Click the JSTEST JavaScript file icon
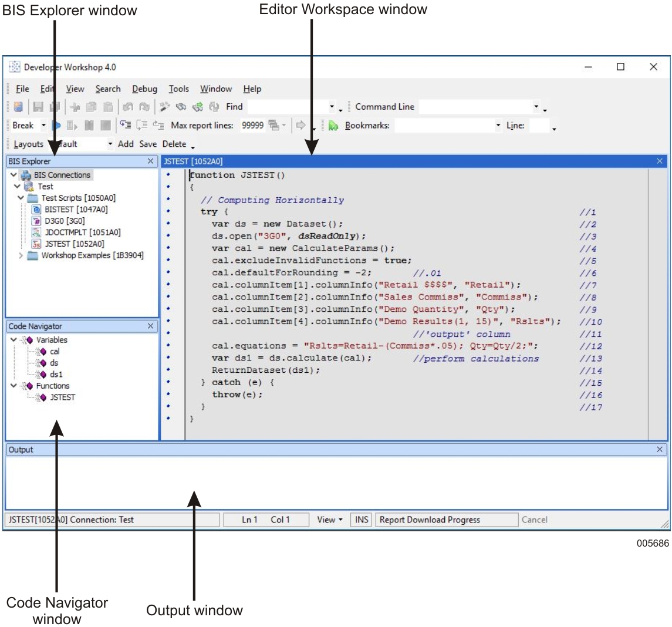The height and width of the screenshot is (627, 672). click(x=36, y=244)
